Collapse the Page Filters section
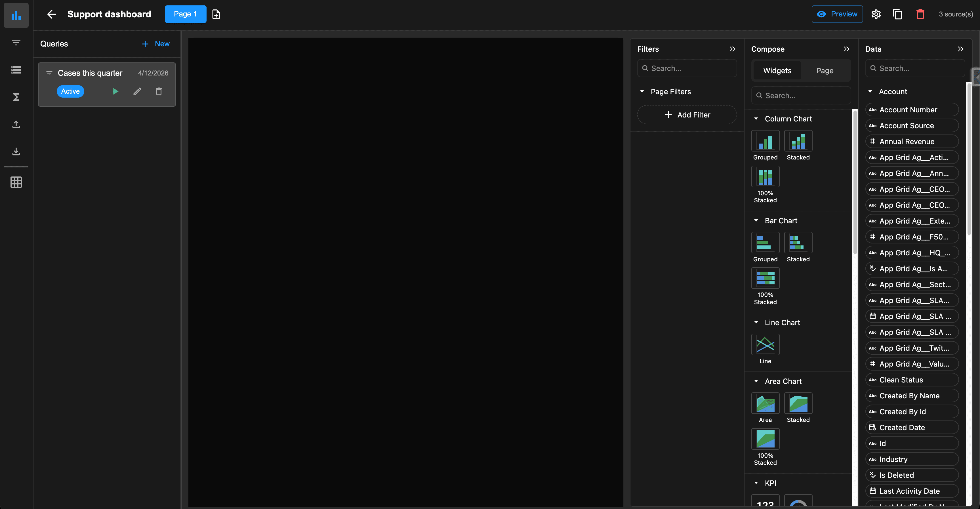 click(x=642, y=92)
